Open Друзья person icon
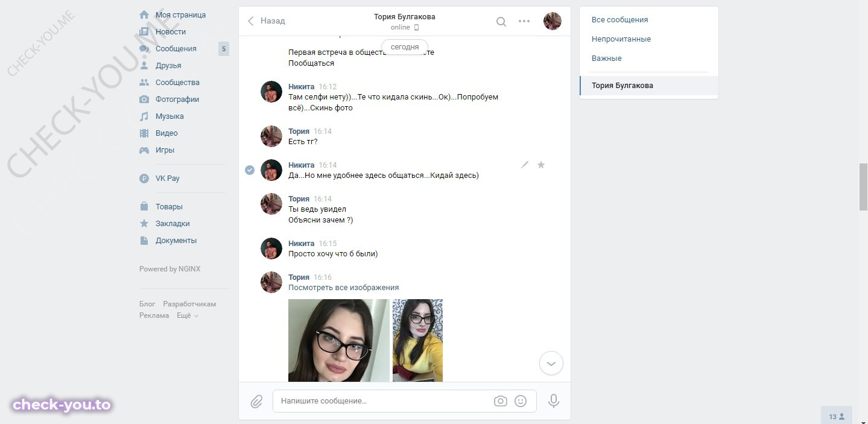 pyautogui.click(x=144, y=65)
